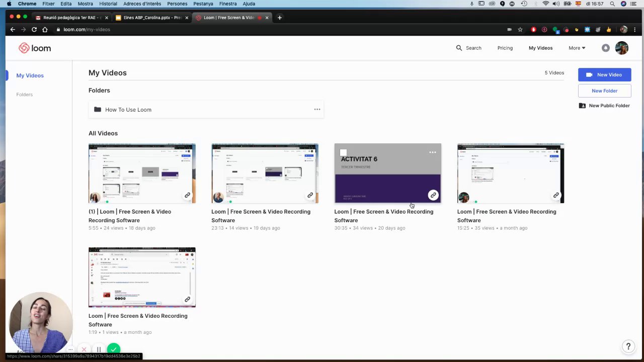Click the camera icon in the address bar
This screenshot has height=362, width=644.
pos(509,30)
